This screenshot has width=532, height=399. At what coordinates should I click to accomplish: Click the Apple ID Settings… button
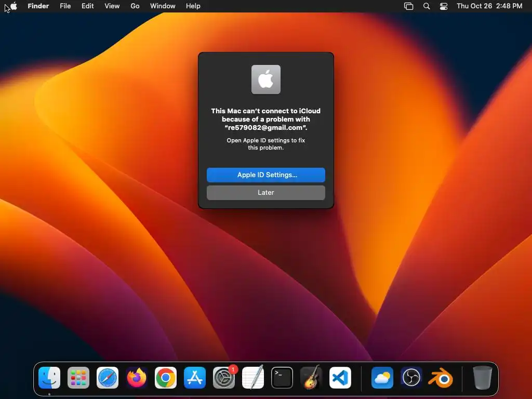[265, 175]
